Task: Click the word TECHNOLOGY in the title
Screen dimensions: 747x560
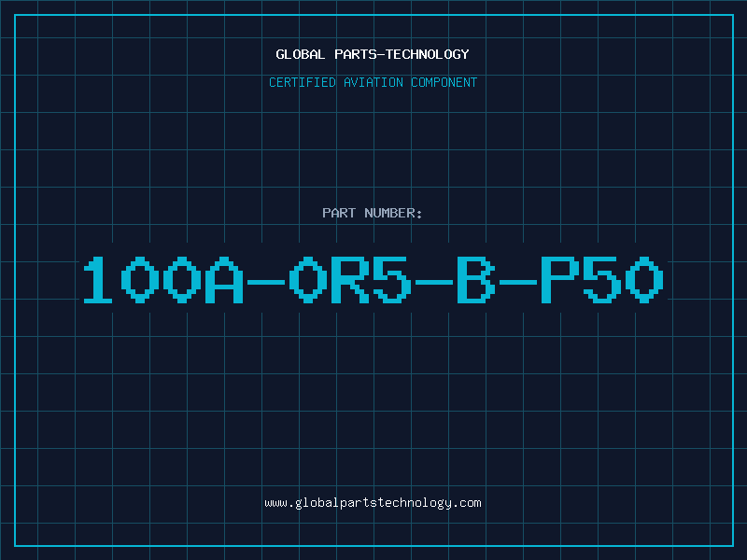Action: pyautogui.click(x=428, y=54)
